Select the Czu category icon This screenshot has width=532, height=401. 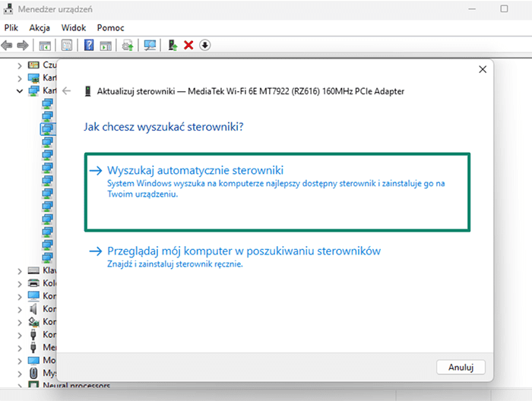33,65
